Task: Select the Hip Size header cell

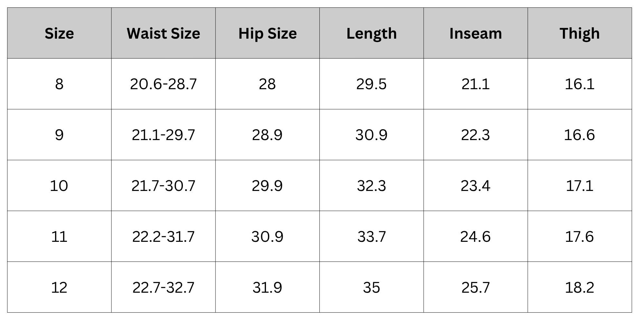Action: tap(267, 33)
